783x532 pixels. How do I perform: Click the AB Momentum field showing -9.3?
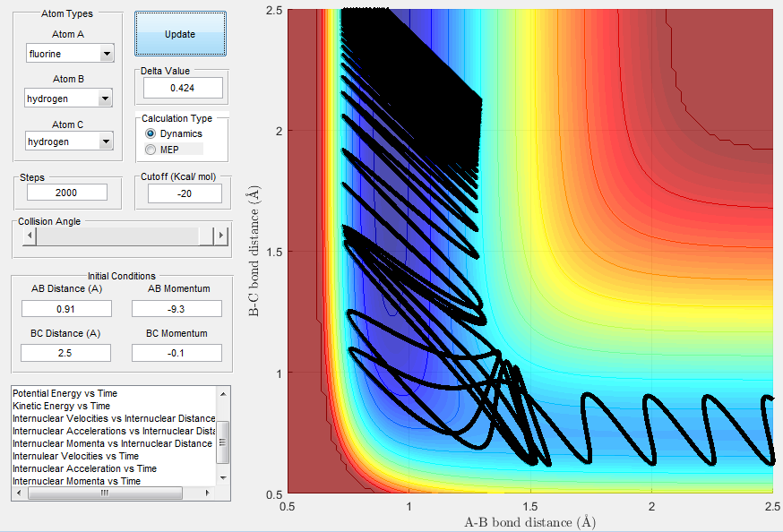(x=176, y=309)
